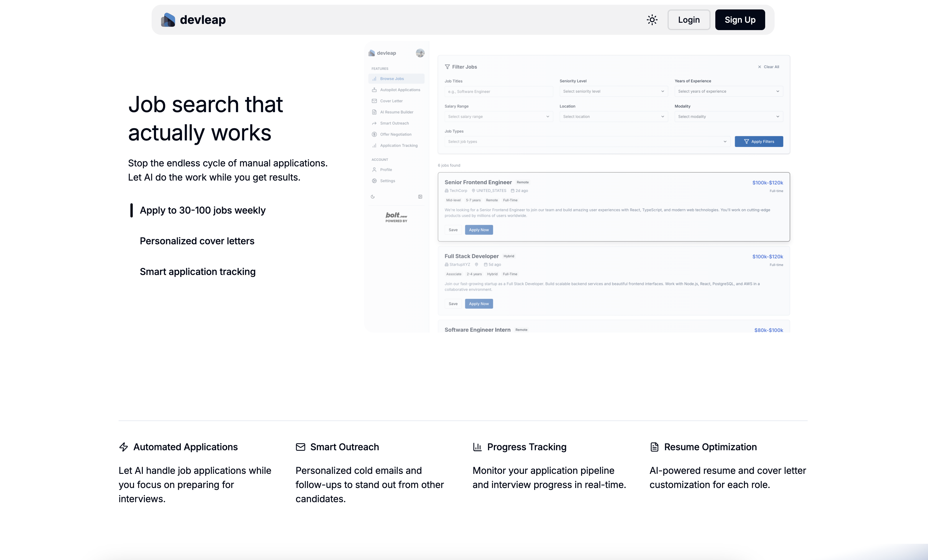Select 'Personalized cover letters' feature tab

pos(197,241)
